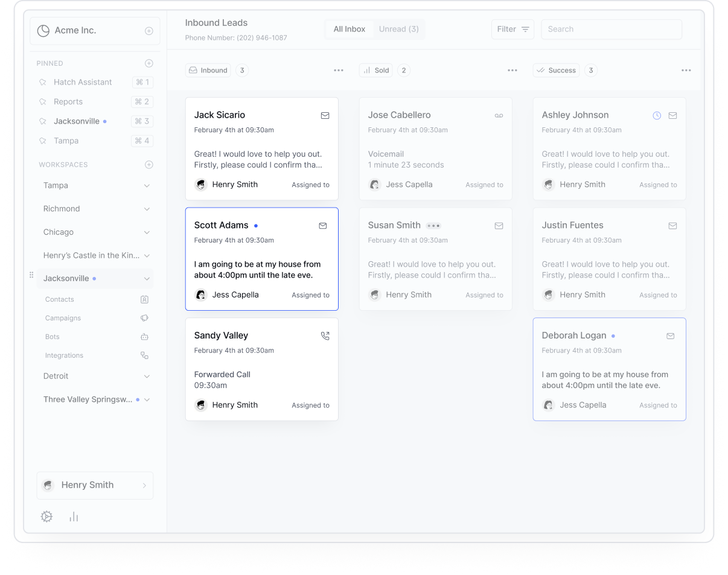
Task: Click the Integrations icon
Action: click(144, 355)
